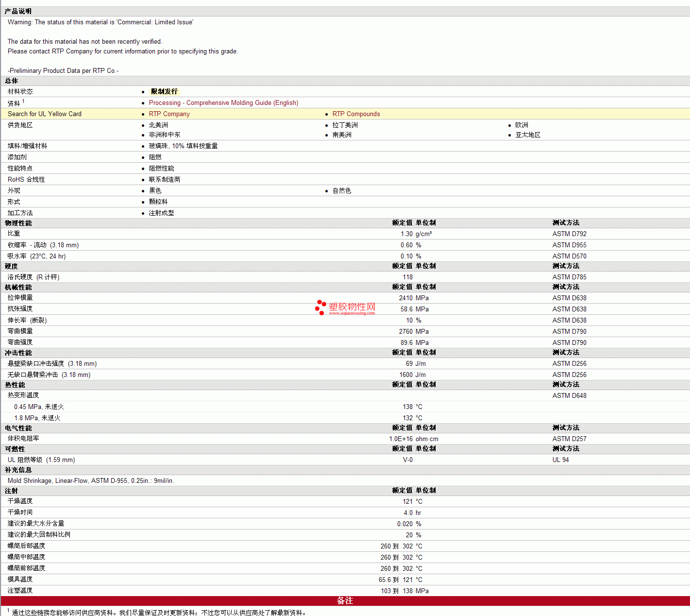Click the 物理性能 section header
The image size is (690, 616).
(18, 223)
